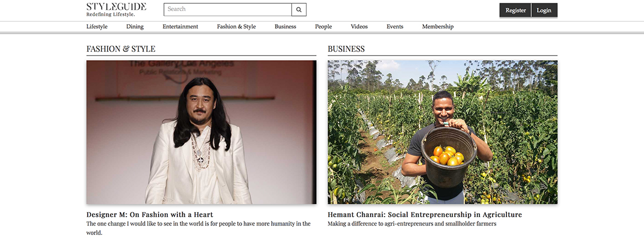Open the farmer holding tomatoes photo
Image resolution: width=644 pixels, height=248 pixels.
pos(443,132)
